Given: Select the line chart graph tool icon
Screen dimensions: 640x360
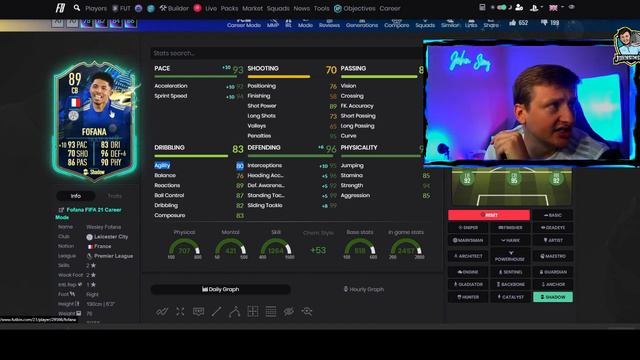Looking at the screenshot, I should tap(162, 311).
